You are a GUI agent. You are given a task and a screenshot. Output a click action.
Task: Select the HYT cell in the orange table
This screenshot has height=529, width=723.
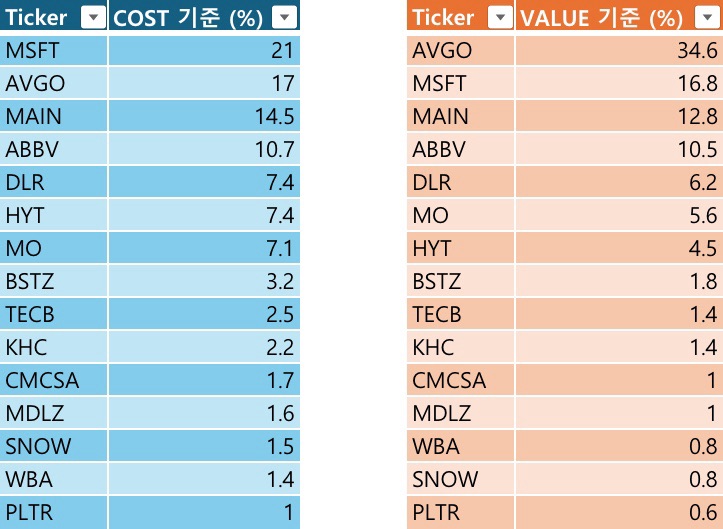point(432,248)
